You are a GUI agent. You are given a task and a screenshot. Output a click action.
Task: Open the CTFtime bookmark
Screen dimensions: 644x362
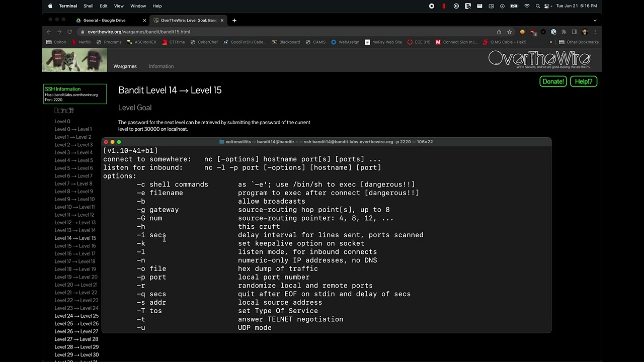point(174,42)
